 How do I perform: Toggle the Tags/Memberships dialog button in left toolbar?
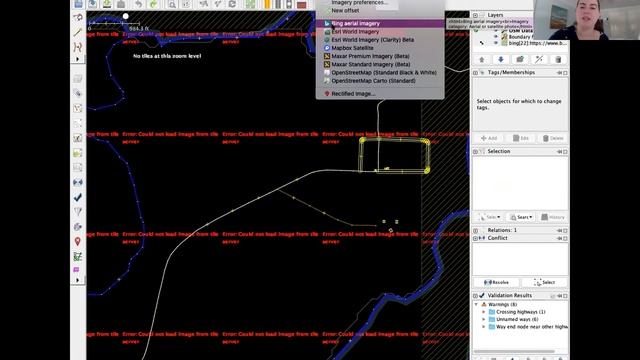pos(78,93)
